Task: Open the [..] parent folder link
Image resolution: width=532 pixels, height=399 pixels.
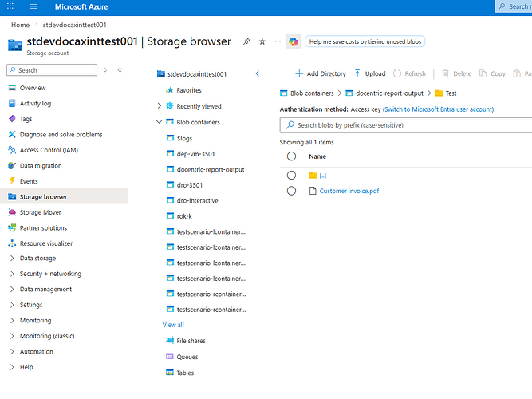Action: 323,176
